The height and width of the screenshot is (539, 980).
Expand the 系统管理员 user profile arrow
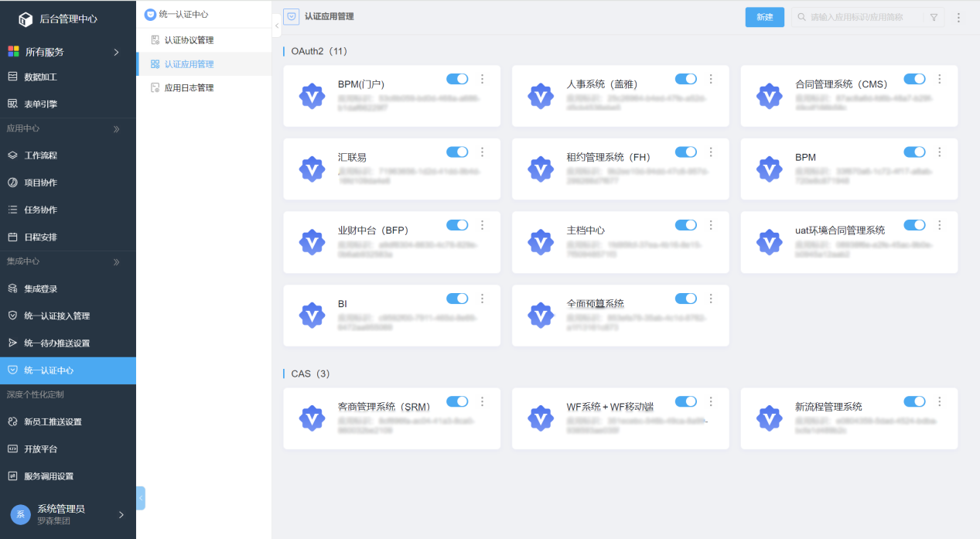point(121,514)
